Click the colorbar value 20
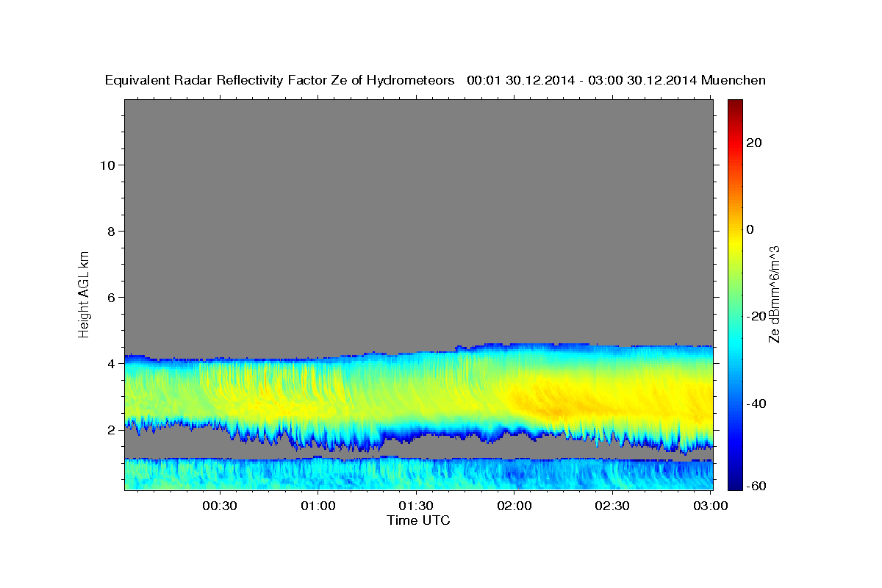 click(x=753, y=143)
